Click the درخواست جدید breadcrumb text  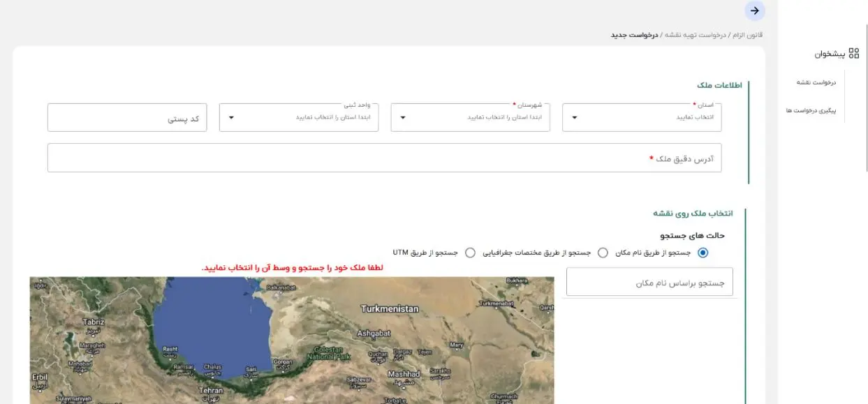coord(635,35)
